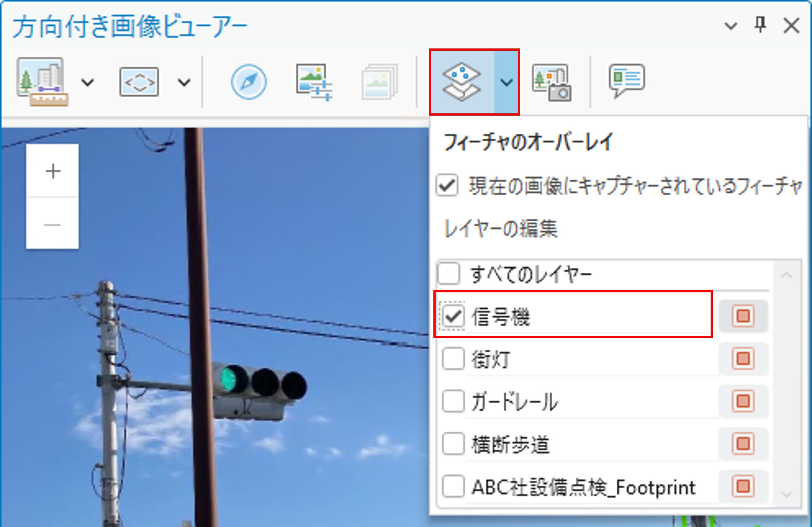The width and height of the screenshot is (812, 527).
Task: Uncheck the 信号機 layer checkbox
Action: 453,316
